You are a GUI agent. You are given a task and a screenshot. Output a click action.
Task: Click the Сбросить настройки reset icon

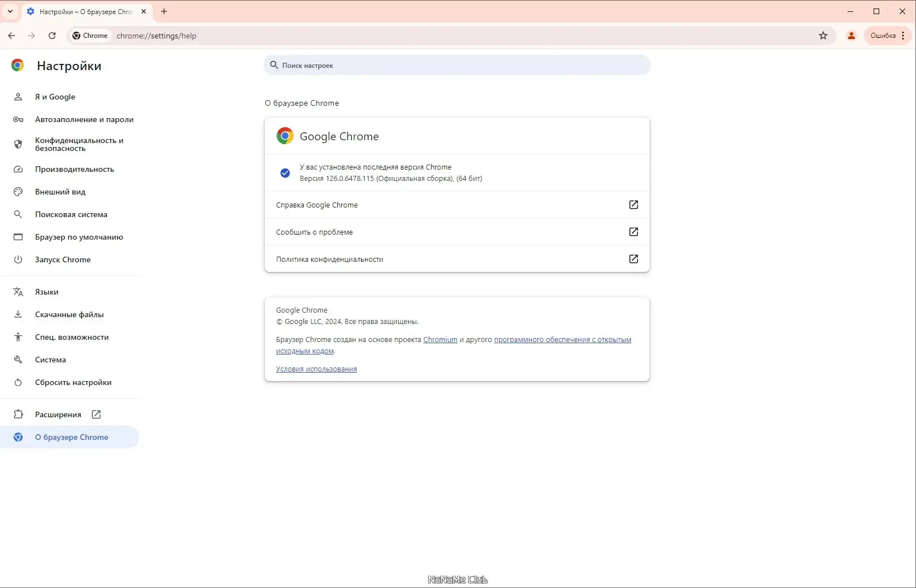click(18, 382)
